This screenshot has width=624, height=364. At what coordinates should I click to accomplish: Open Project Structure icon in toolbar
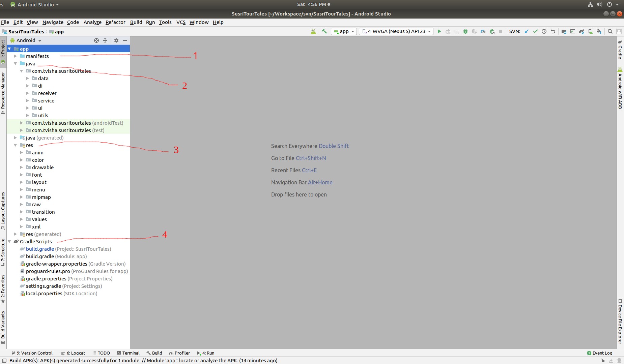tap(564, 31)
